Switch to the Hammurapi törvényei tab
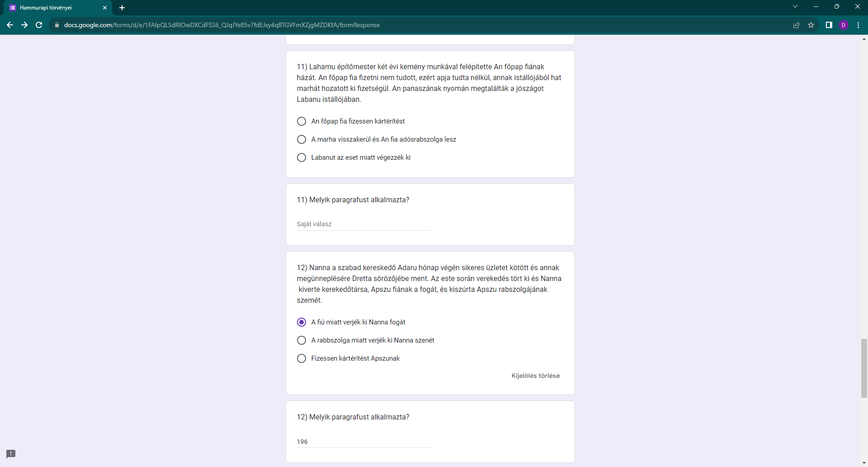Viewport: 868px width, 467px height. [54, 8]
